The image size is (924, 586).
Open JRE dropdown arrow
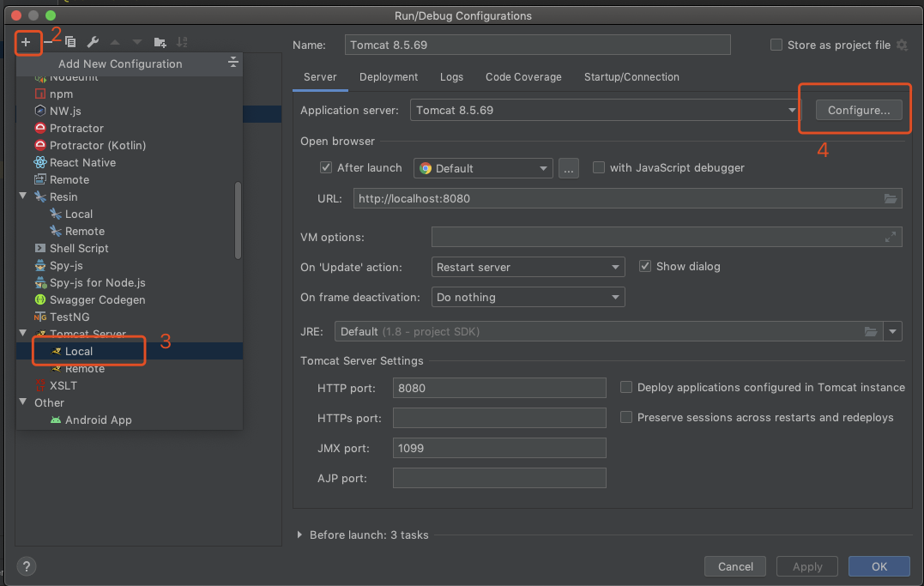(x=893, y=331)
